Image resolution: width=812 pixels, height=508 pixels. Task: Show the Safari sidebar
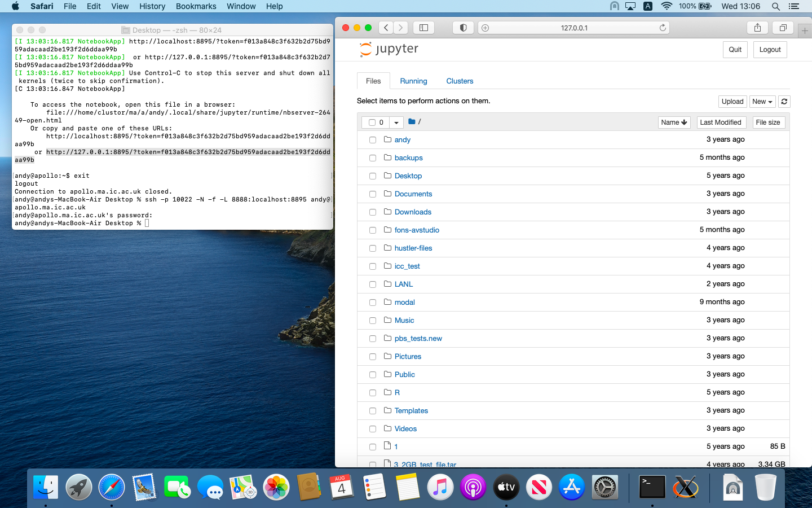click(x=424, y=28)
